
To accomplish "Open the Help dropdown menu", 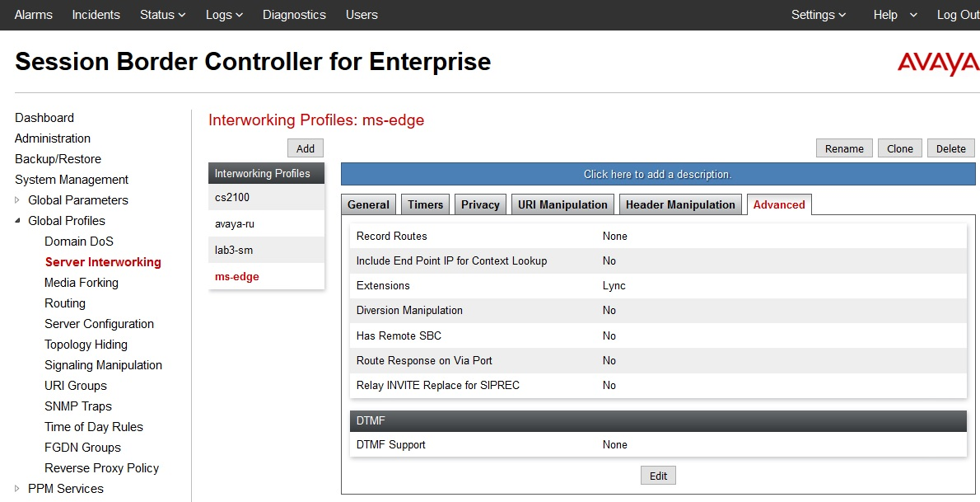I will tap(895, 15).
